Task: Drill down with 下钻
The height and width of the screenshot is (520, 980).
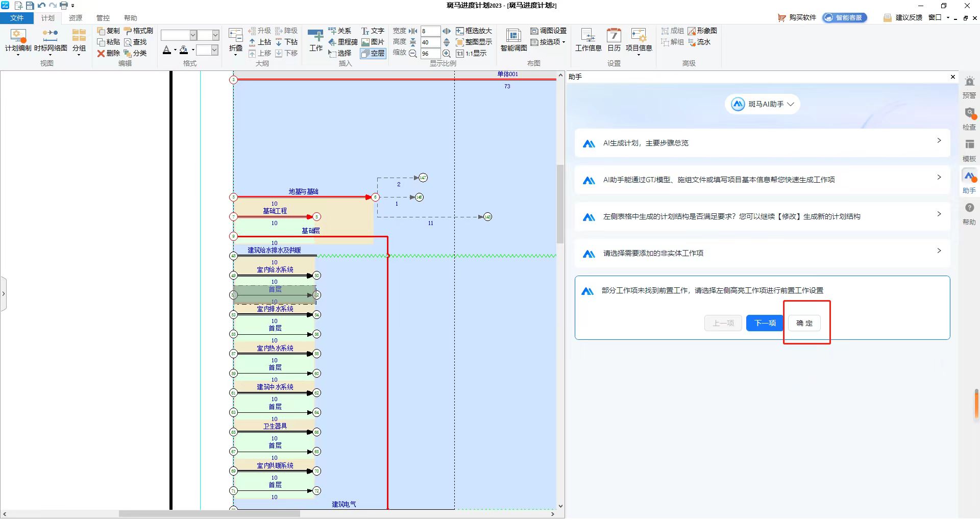Action: pos(286,42)
